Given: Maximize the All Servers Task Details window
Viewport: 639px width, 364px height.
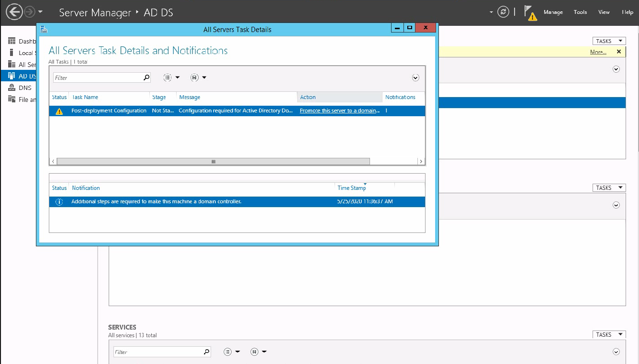Looking at the screenshot, I should (x=409, y=28).
